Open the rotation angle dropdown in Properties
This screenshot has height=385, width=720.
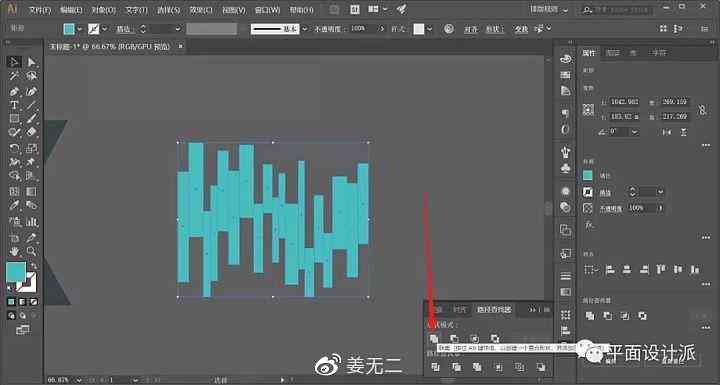click(635, 132)
